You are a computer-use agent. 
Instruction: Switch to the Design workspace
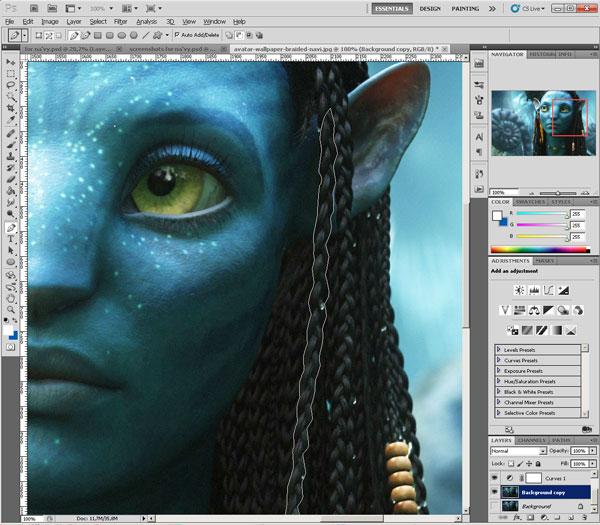[x=430, y=8]
